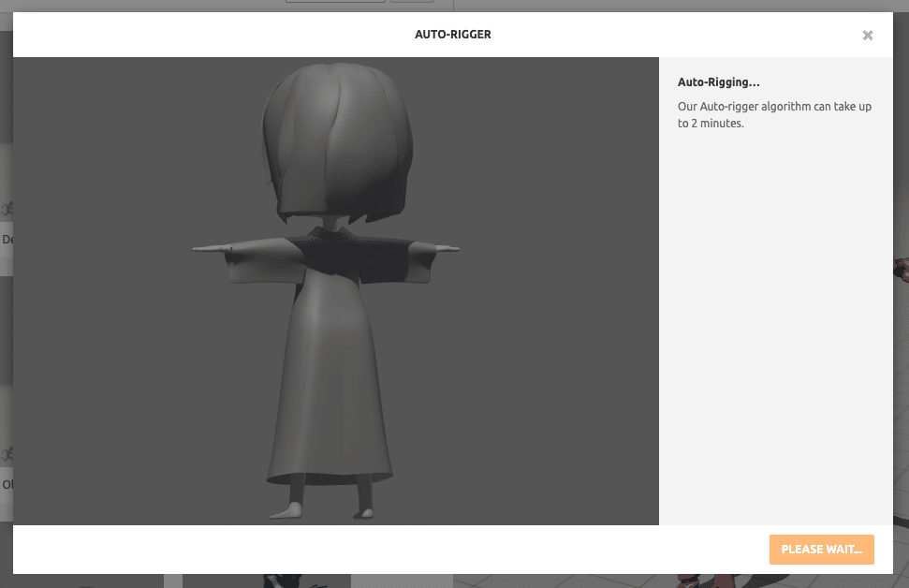The height and width of the screenshot is (588, 909).
Task: Click the text mentioning 2 minutes
Action: coord(774,115)
